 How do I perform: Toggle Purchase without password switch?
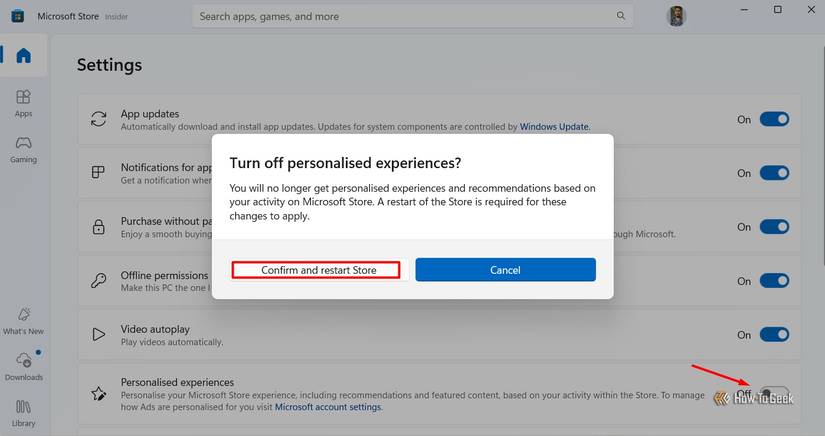(774, 227)
